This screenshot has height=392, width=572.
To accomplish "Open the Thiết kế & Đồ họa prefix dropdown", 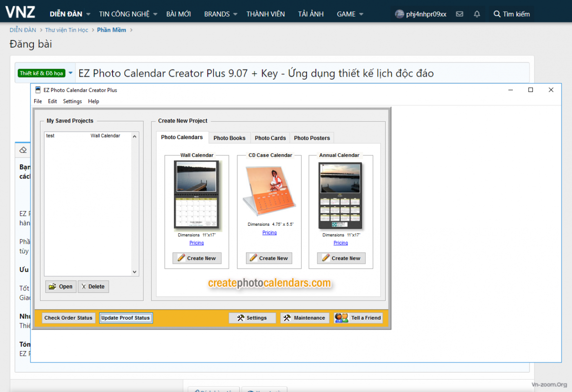I will coord(71,73).
